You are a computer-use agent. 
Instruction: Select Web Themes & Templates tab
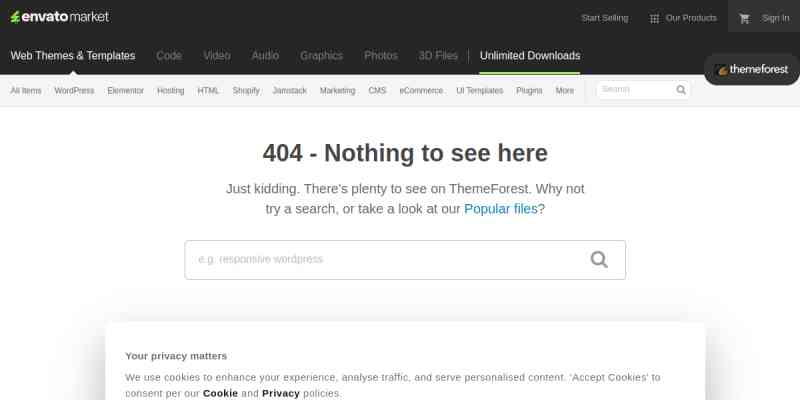[x=73, y=56]
